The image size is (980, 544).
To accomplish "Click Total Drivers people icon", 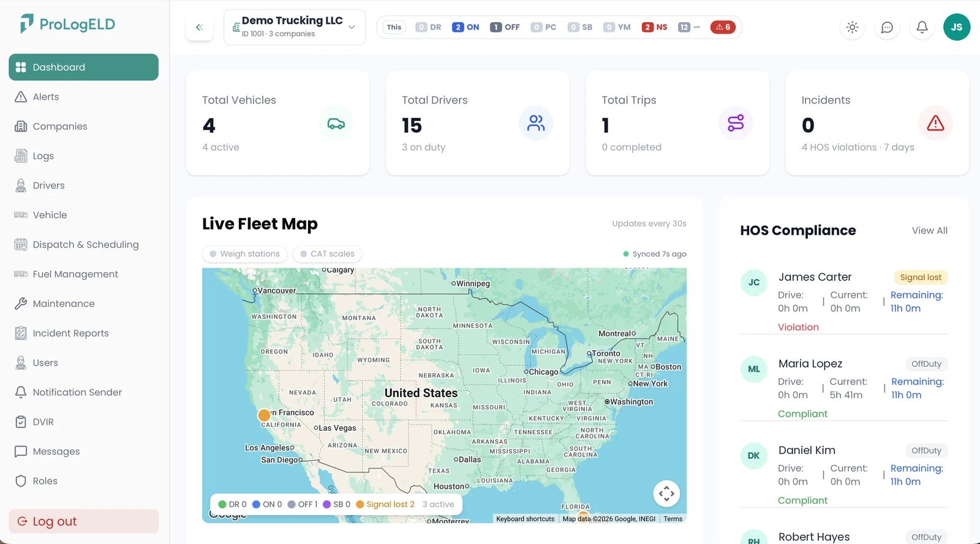I will (536, 123).
